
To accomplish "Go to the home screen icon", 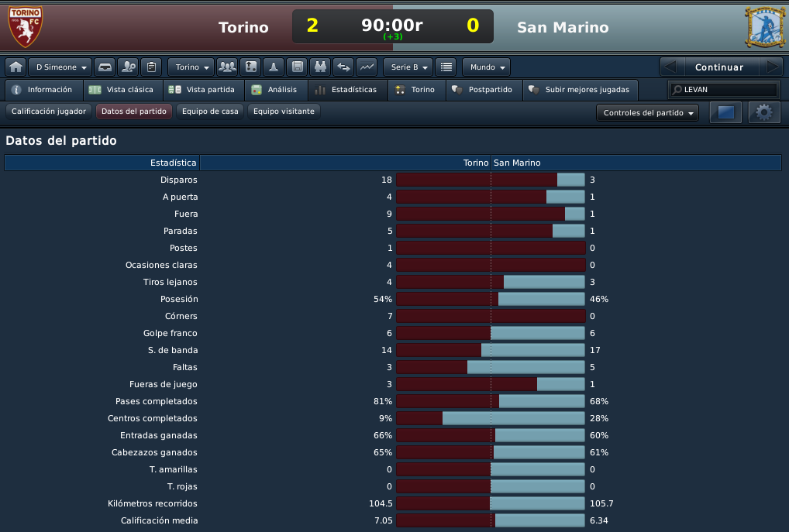I will tap(16, 67).
